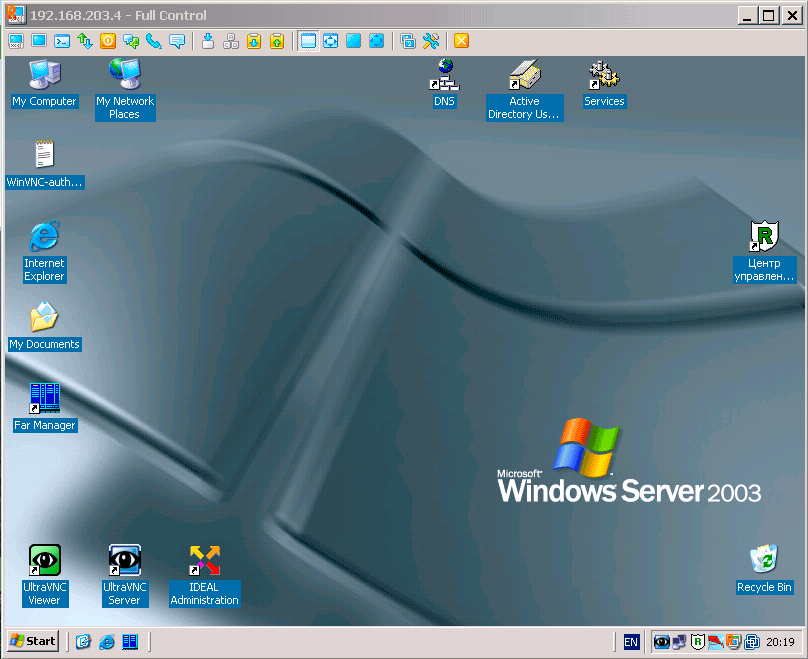Select Full Screen Stretch mode in toolbar
The image size is (808, 659).
click(377, 41)
